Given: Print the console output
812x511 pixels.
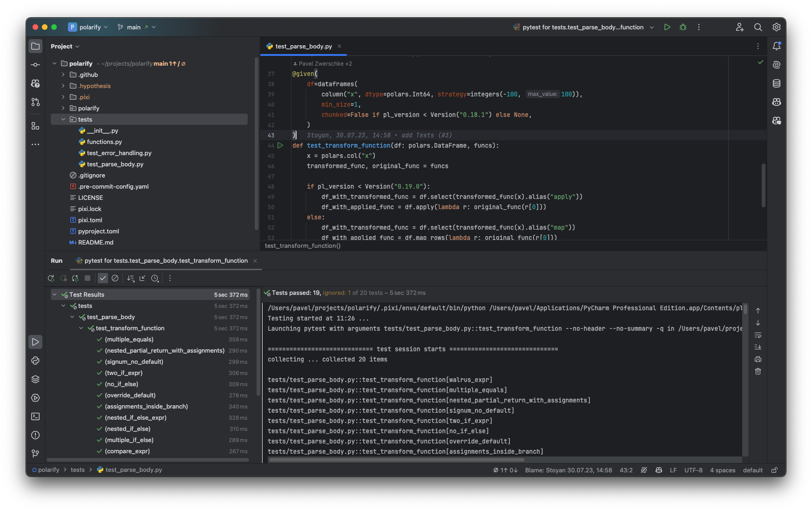Looking at the screenshot, I should click(x=758, y=359).
